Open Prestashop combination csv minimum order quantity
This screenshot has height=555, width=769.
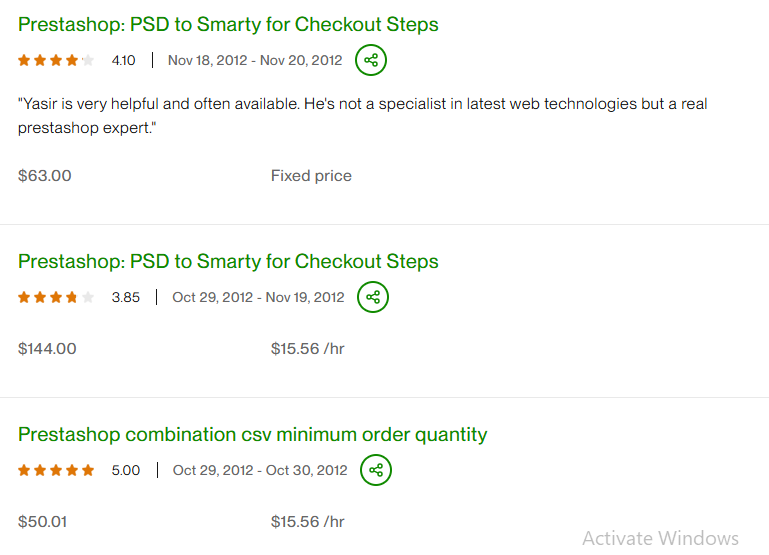(252, 434)
